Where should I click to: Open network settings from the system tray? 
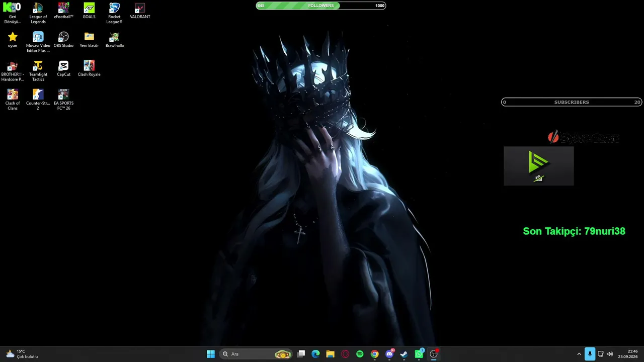(601, 354)
